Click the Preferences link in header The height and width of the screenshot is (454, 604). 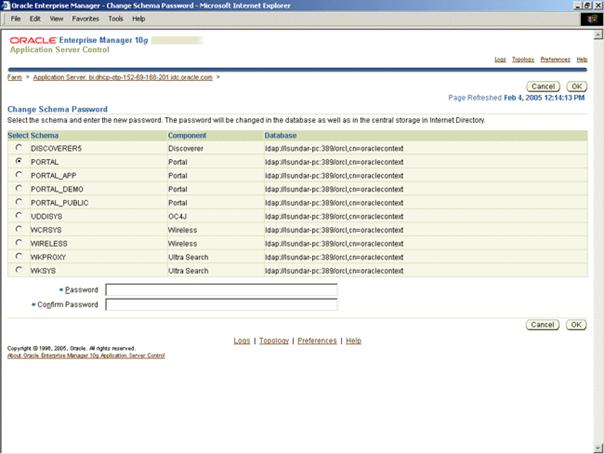[555, 60]
